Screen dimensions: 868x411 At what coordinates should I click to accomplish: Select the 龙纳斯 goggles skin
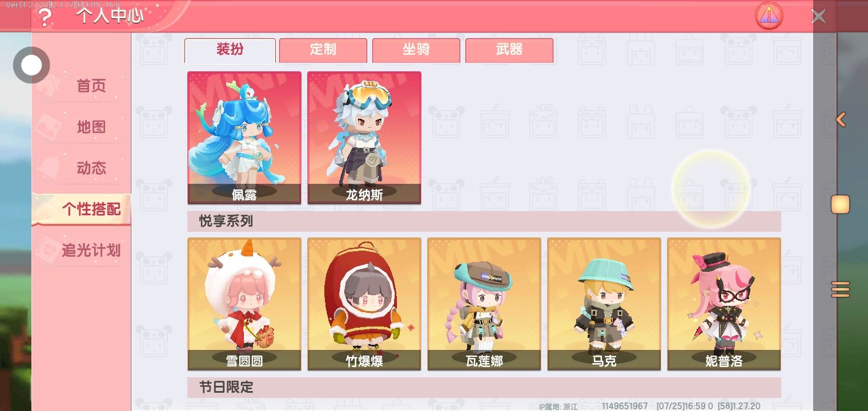(x=364, y=138)
